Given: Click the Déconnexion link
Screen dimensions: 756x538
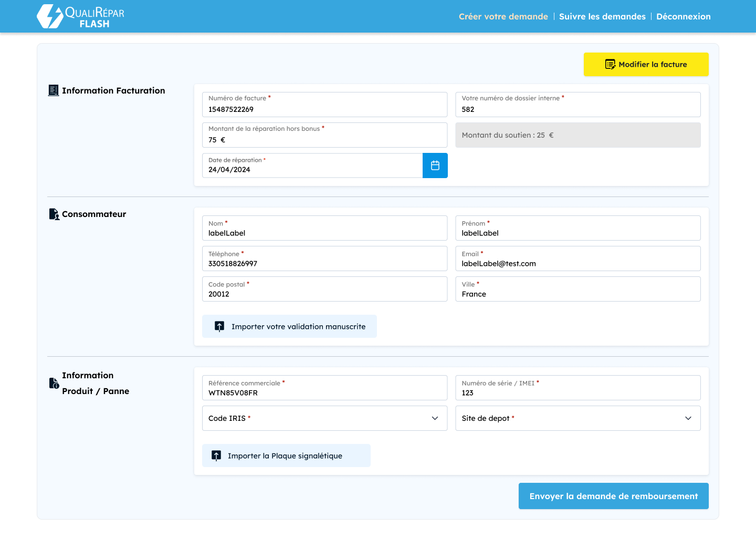Looking at the screenshot, I should coord(683,17).
